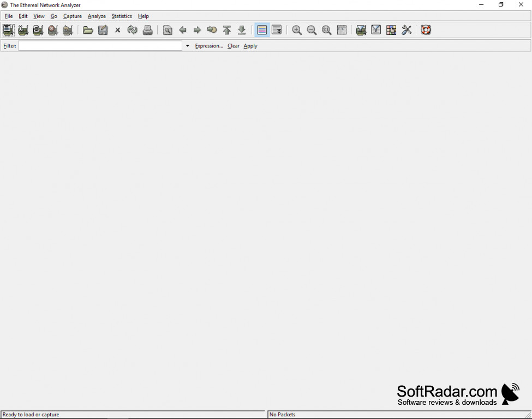Go to first packet arrow icon
This screenshot has height=419, width=532.
tap(227, 30)
